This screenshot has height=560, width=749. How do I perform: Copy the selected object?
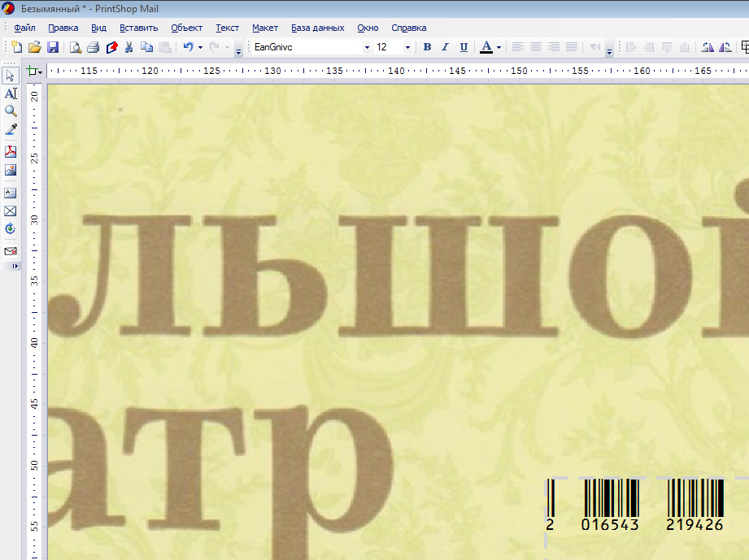coord(146,47)
